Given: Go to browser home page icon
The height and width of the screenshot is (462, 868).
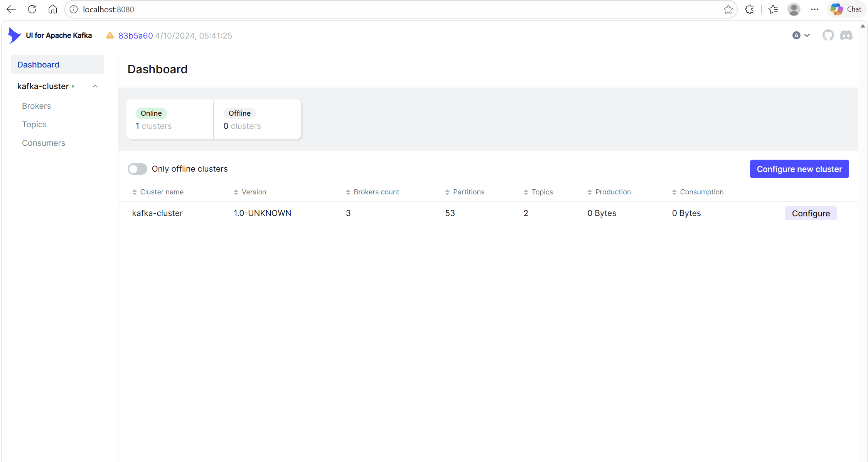Looking at the screenshot, I should [x=53, y=9].
